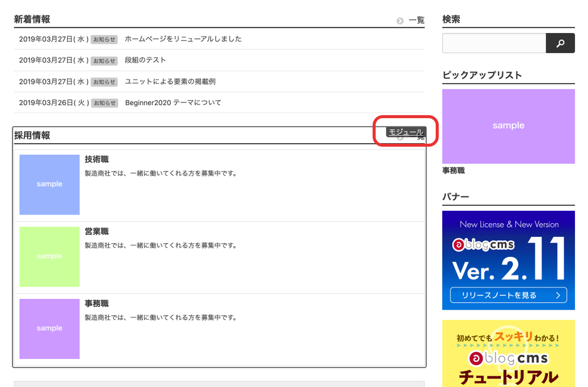The image size is (588, 387).
Task: Click the お知らせ badge beside 段組のテスト
Action: point(104,60)
